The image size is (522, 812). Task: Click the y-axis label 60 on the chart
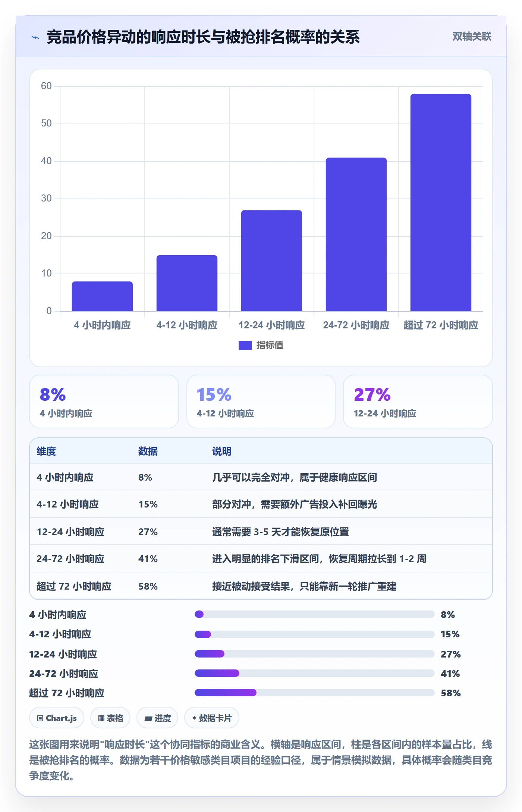(x=46, y=86)
